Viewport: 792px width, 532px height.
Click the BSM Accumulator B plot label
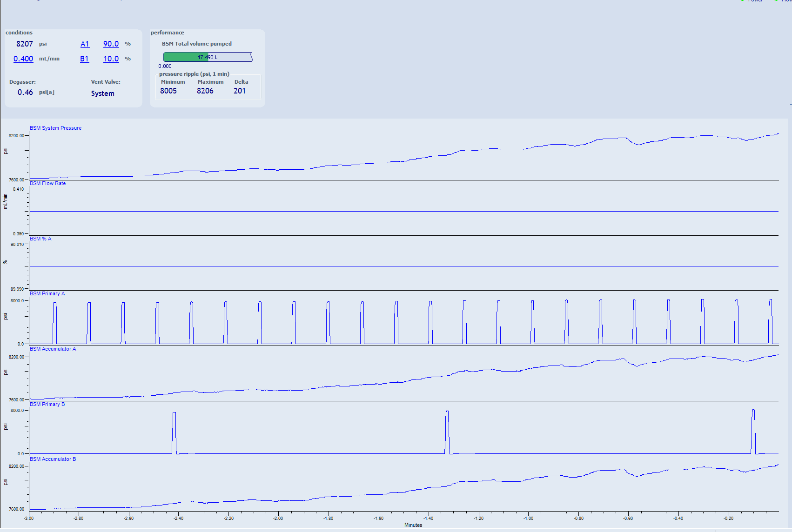[53, 459]
